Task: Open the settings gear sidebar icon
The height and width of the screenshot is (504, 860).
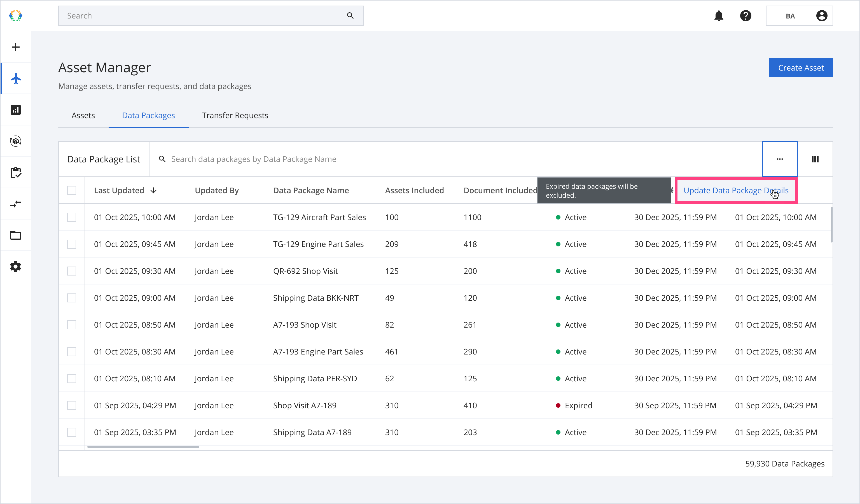Action: [16, 267]
